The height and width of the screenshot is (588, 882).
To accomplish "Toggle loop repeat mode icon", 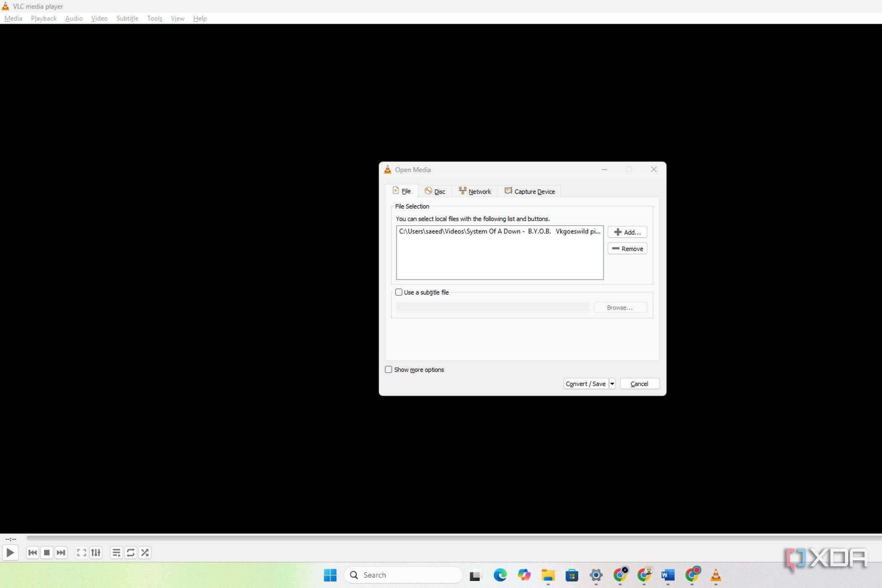I will click(131, 553).
